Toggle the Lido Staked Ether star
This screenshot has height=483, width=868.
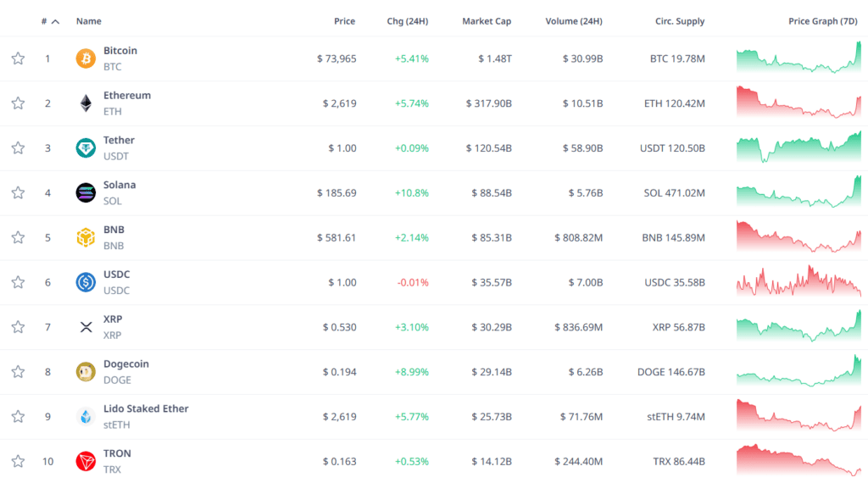pyautogui.click(x=19, y=417)
